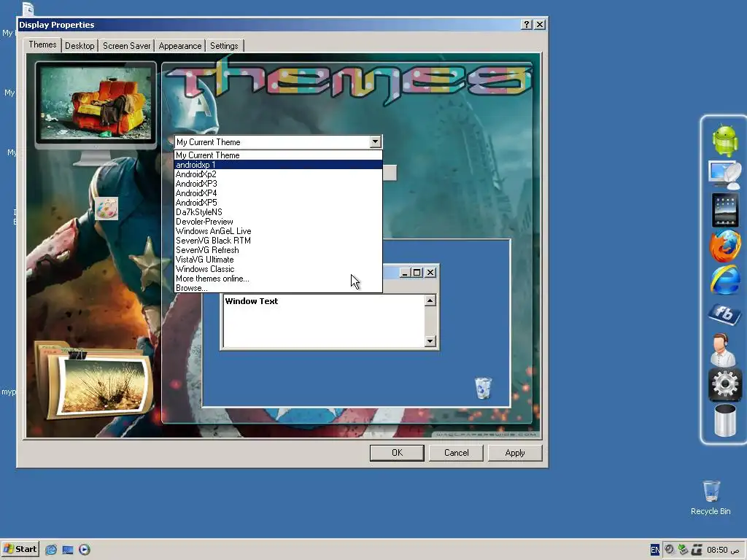
Task: Click the EN language indicator in tray
Action: pos(655,550)
